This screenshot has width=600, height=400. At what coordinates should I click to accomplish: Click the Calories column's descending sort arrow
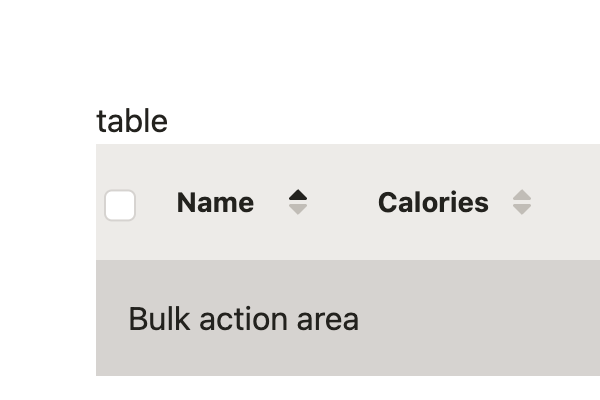coord(522,210)
